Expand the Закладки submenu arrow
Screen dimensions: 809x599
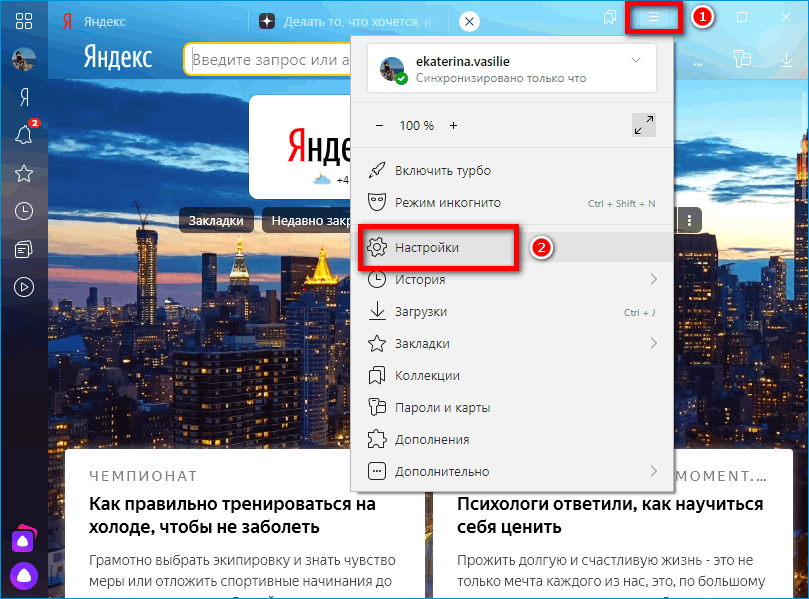[654, 343]
